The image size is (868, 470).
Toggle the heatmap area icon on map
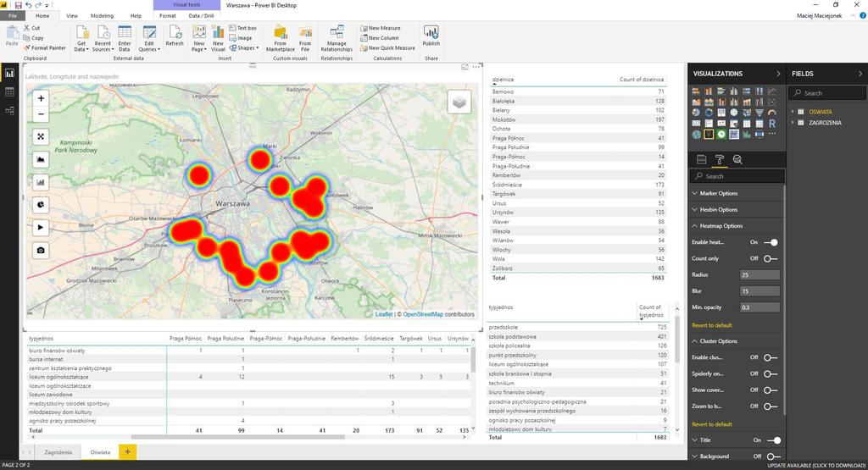(41, 159)
